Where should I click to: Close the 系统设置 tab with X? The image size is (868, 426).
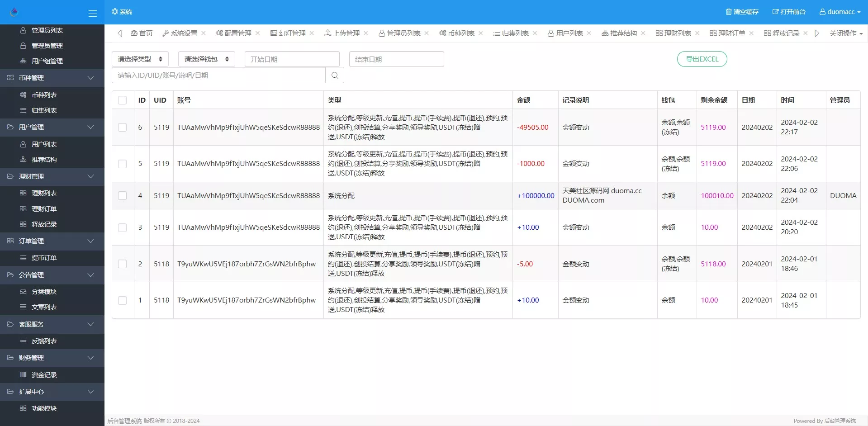pos(204,33)
